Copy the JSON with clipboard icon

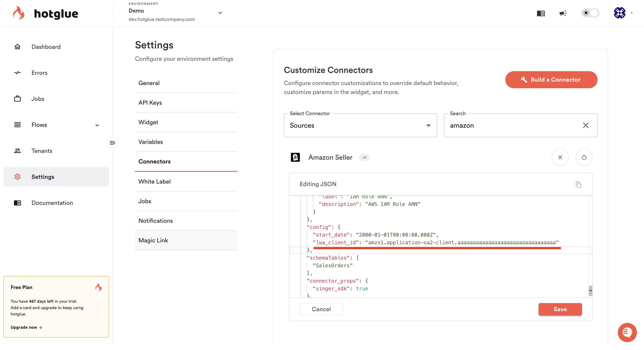click(578, 185)
